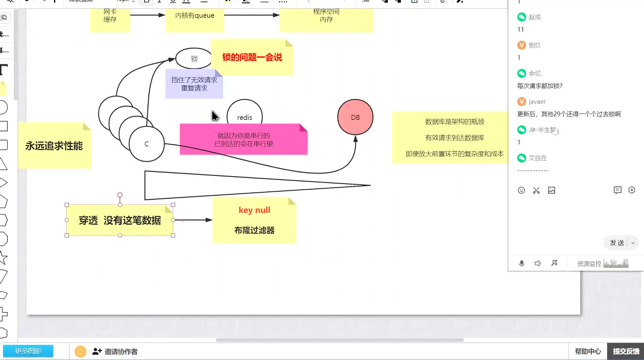Image resolution: width=644 pixels, height=360 pixels.
Task: Click chat message 每次请求都加锁?
Action: pos(540,86)
